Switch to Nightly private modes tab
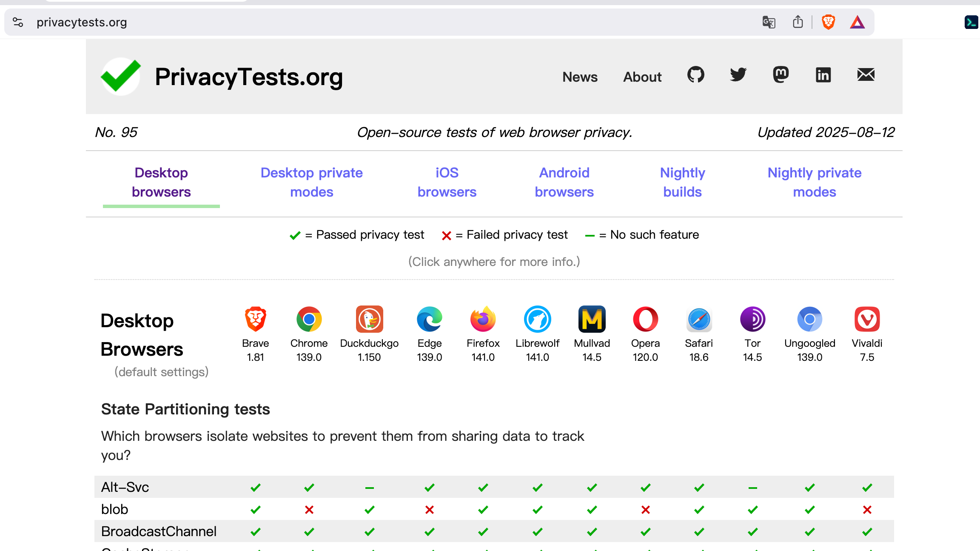This screenshot has height=551, width=980. pos(814,183)
